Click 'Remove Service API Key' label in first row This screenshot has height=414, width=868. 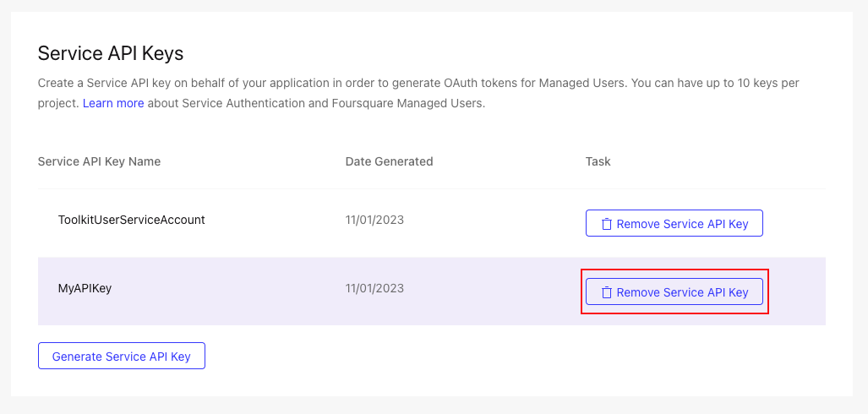[683, 224]
